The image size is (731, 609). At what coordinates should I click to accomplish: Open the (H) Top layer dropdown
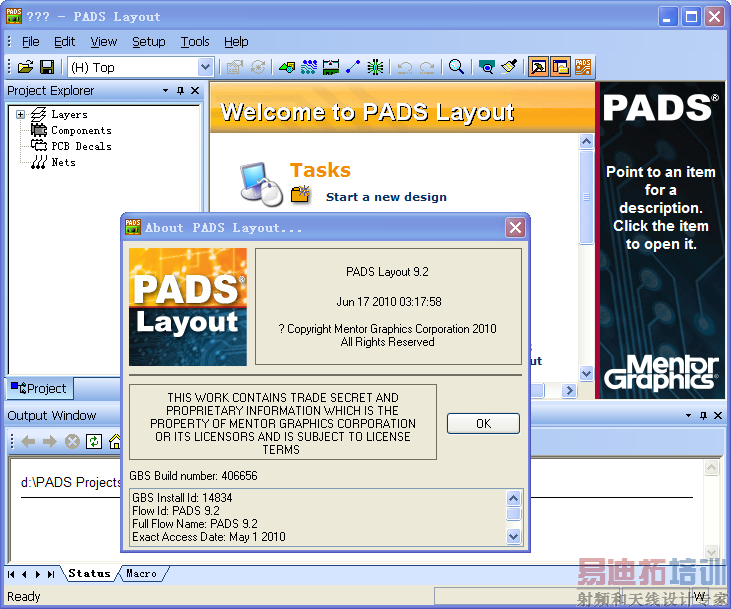[x=205, y=68]
